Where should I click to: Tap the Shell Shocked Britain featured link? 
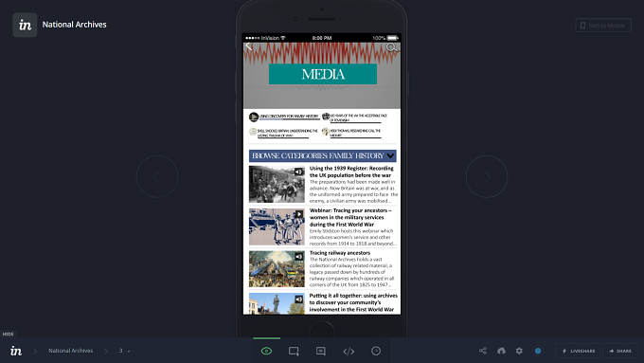coord(283,133)
